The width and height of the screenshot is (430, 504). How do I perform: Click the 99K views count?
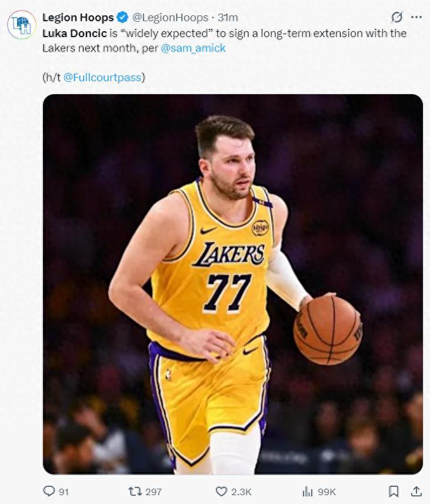(x=326, y=492)
